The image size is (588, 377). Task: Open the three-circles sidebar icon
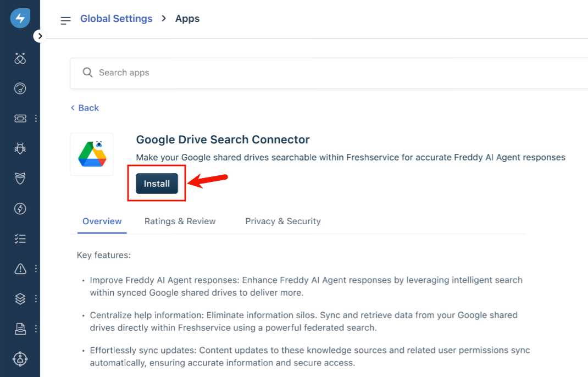(20, 58)
